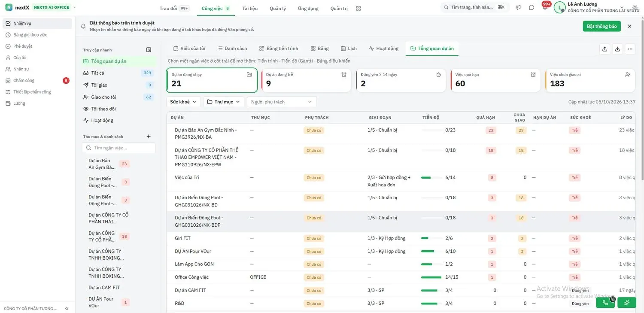644x313 pixels.
Task: Open the three-dot more options button
Action: [630, 49]
